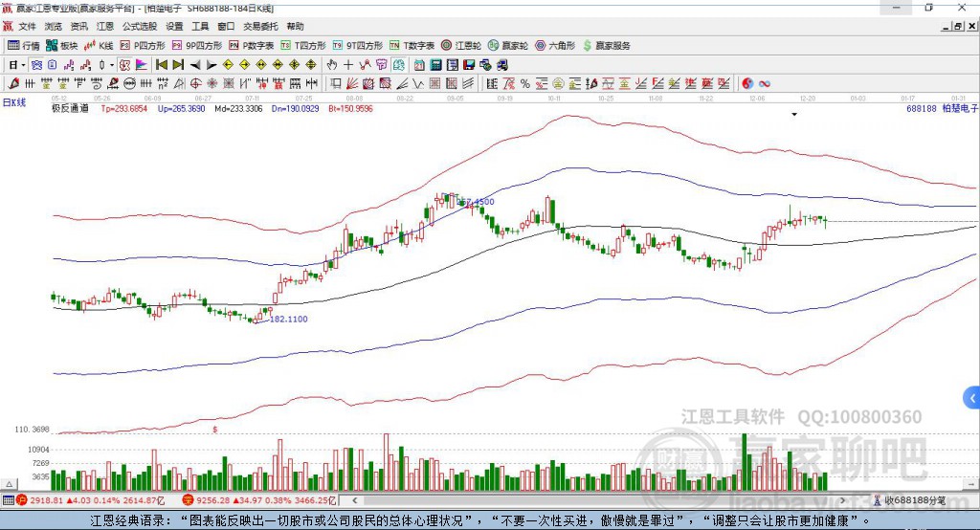
Task: Click the grid icon in status bar corner
Action: [8, 500]
